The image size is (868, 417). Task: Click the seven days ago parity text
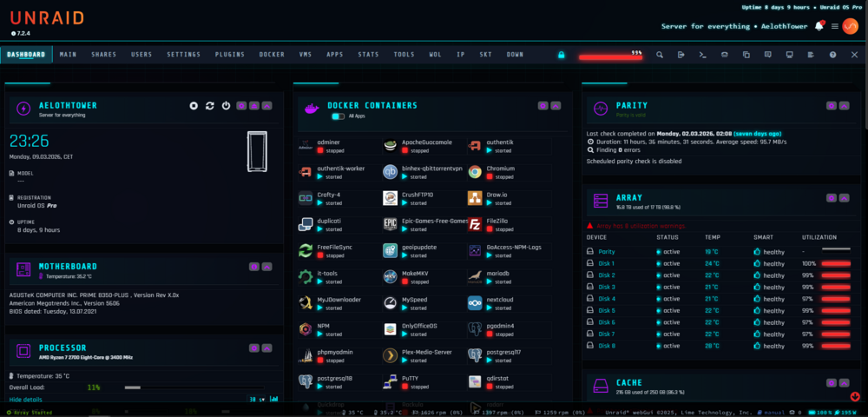tap(758, 134)
